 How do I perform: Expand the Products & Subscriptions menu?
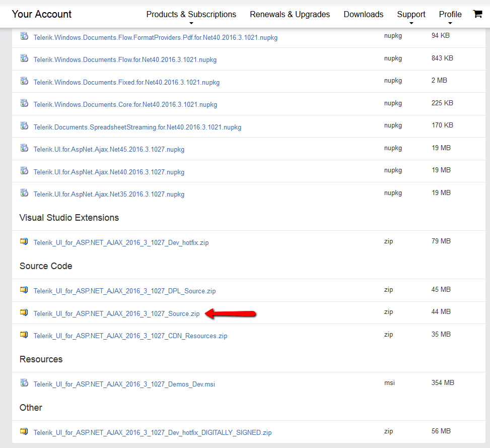click(191, 15)
